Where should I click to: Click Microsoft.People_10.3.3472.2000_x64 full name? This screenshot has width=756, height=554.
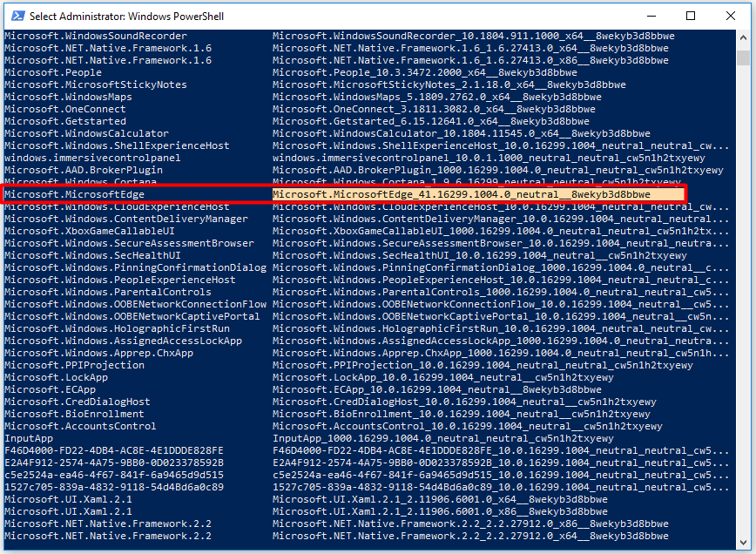425,72
